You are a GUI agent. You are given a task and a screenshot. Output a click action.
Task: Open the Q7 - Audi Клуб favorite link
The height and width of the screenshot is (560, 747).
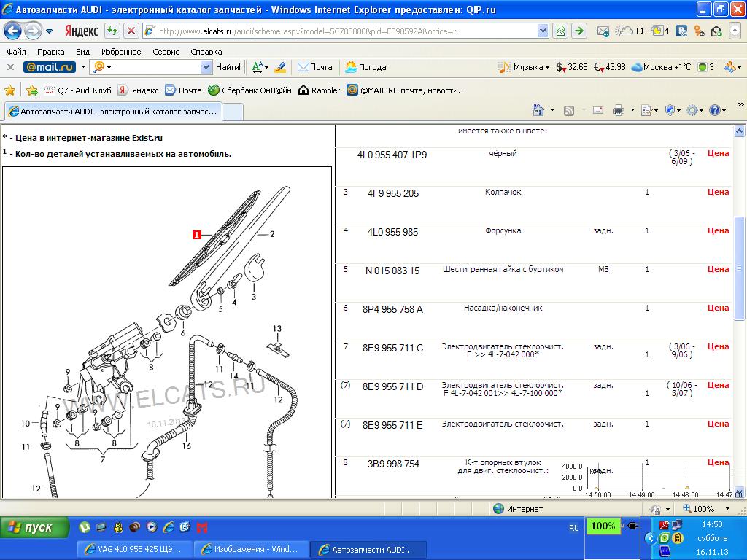77,90
